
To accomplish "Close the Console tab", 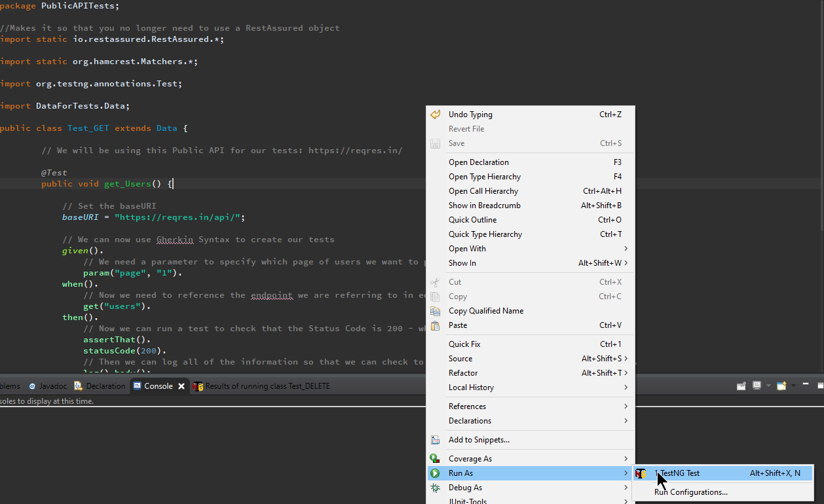I will click(182, 386).
